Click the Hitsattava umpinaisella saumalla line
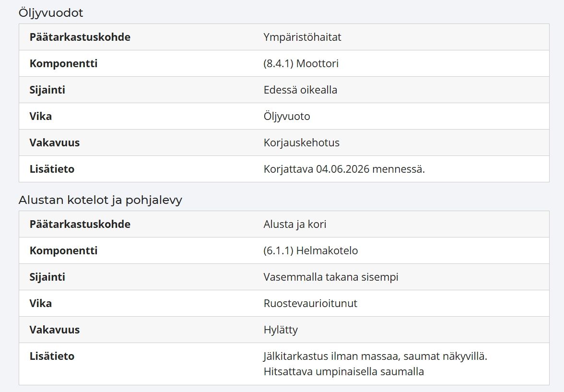 point(343,371)
